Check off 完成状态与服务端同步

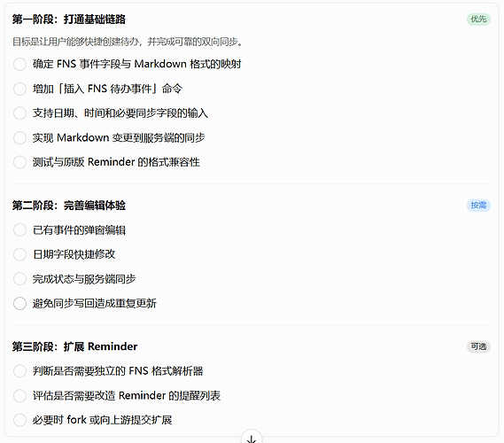19,279
